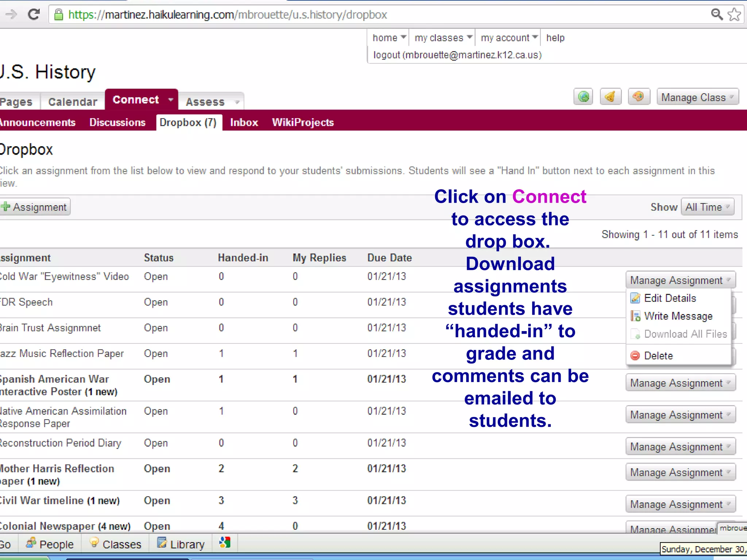Click the browser reload icon
This screenshot has height=560, width=747.
[x=34, y=15]
